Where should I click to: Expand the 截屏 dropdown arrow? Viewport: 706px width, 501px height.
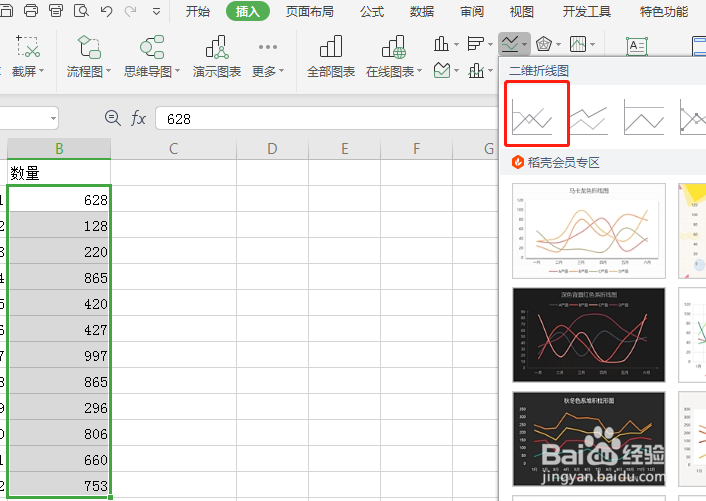click(41, 71)
